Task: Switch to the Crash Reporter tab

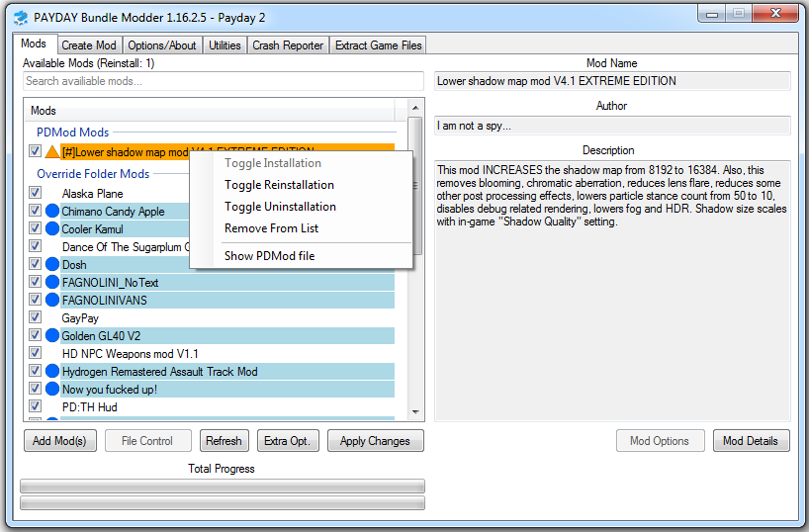Action: click(x=288, y=45)
